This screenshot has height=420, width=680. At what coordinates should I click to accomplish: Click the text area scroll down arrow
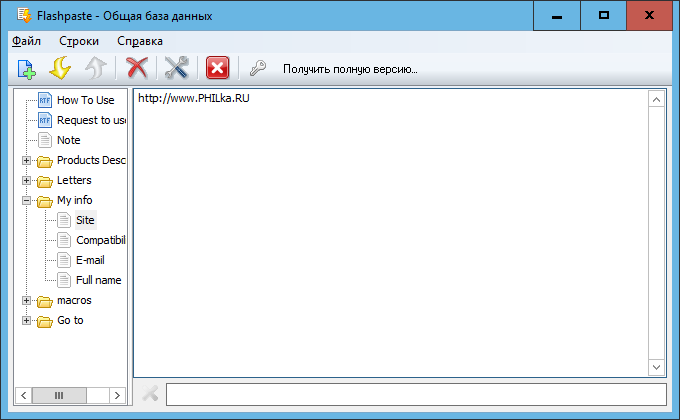657,368
